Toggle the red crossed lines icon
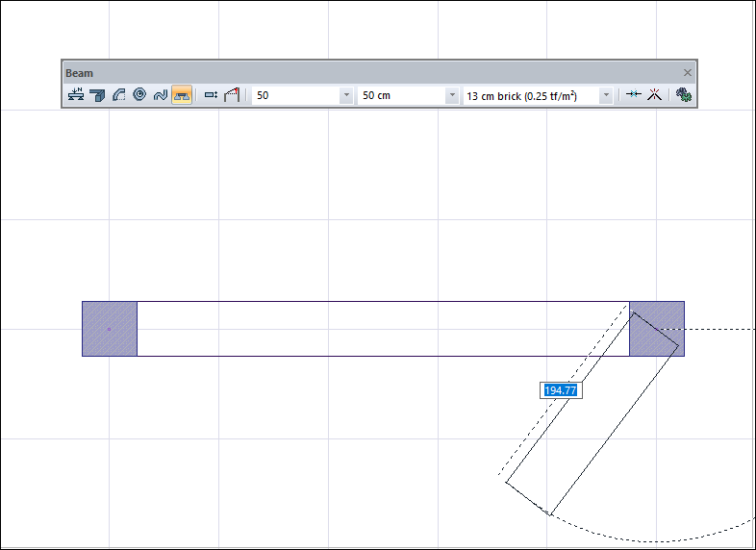The height and width of the screenshot is (550, 756). click(654, 95)
